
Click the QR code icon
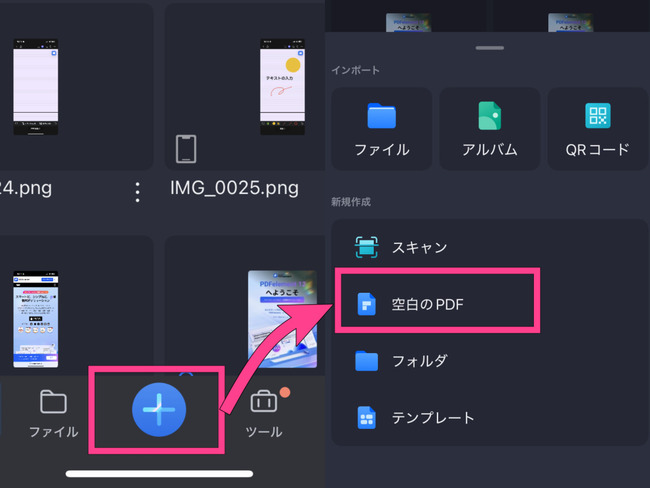[597, 116]
